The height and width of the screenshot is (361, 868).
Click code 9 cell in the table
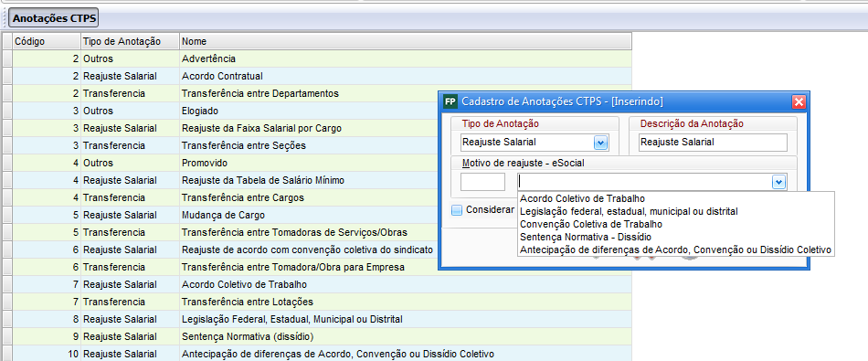click(47, 336)
